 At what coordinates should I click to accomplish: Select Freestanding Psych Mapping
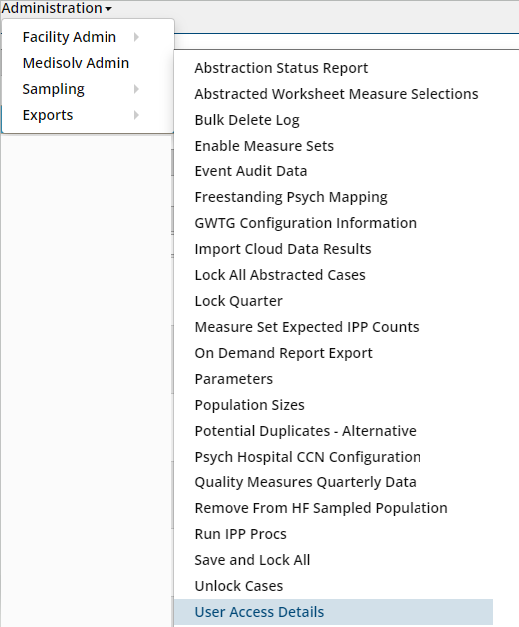[x=291, y=197]
